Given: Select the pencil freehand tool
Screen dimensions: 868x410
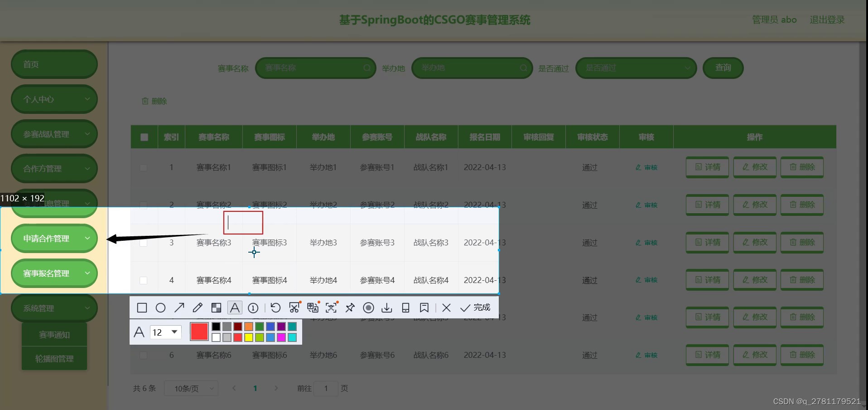Looking at the screenshot, I should tap(198, 308).
